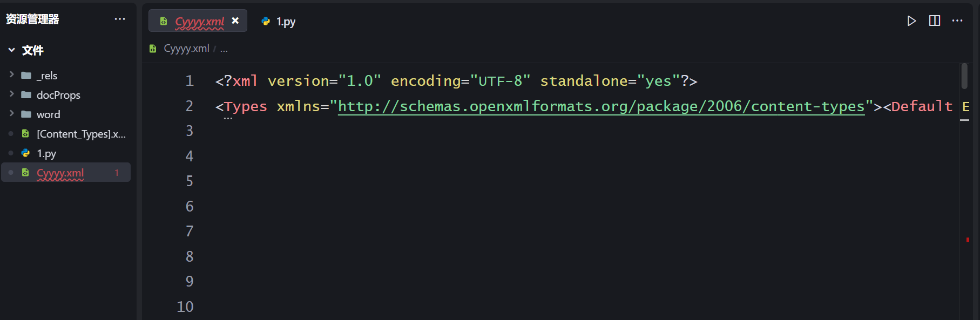
Task: Open editor more actions ellipsis menu
Action: pos(957,21)
